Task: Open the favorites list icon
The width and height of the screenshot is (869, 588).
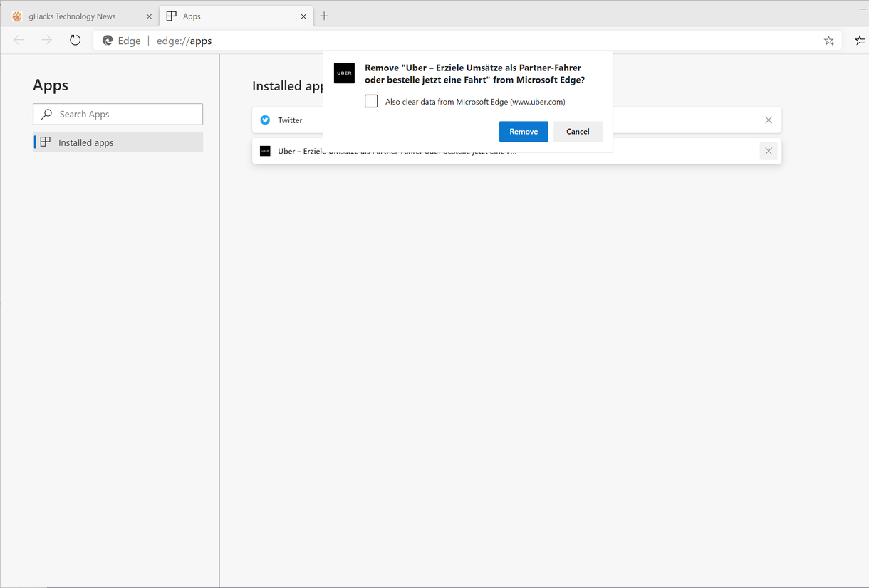Action: [x=860, y=41]
